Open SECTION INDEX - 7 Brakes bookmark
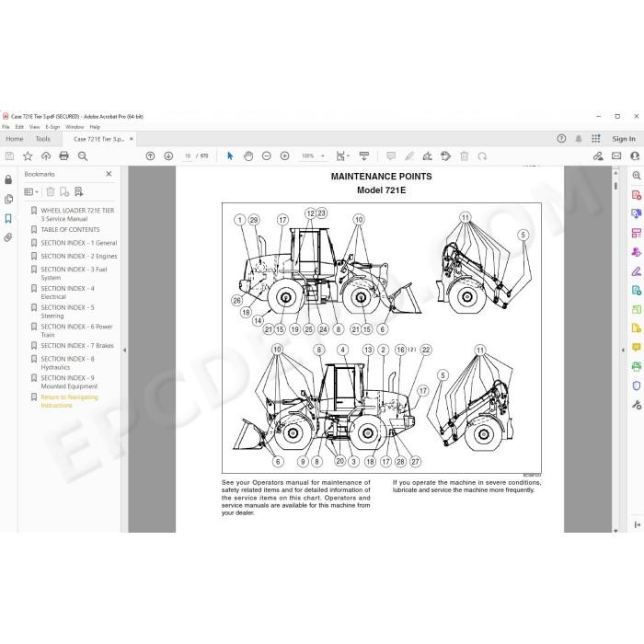The width and height of the screenshot is (644, 644). [x=77, y=346]
